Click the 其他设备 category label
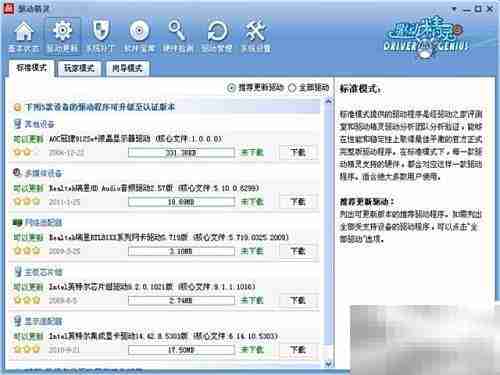The height and width of the screenshot is (375, 500). click(40, 124)
